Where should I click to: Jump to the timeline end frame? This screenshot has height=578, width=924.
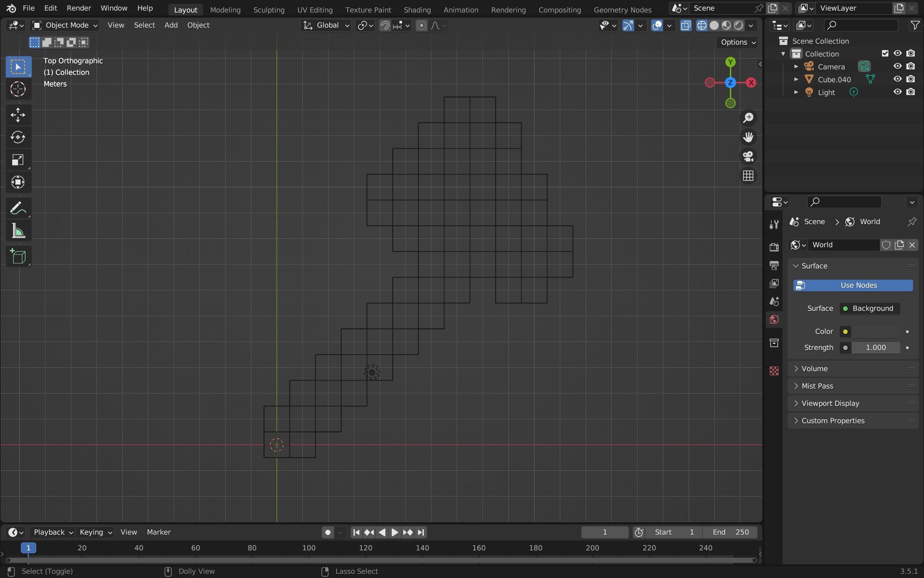[421, 532]
